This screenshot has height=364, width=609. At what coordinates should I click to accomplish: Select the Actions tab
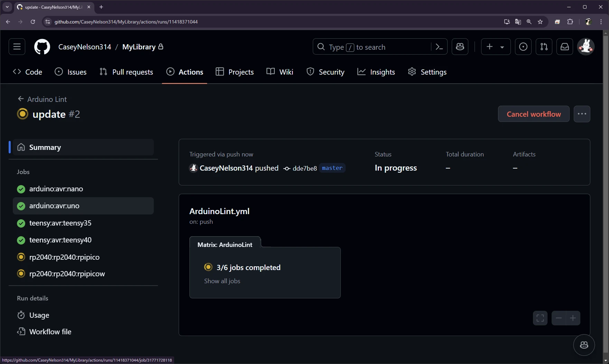coord(185,72)
